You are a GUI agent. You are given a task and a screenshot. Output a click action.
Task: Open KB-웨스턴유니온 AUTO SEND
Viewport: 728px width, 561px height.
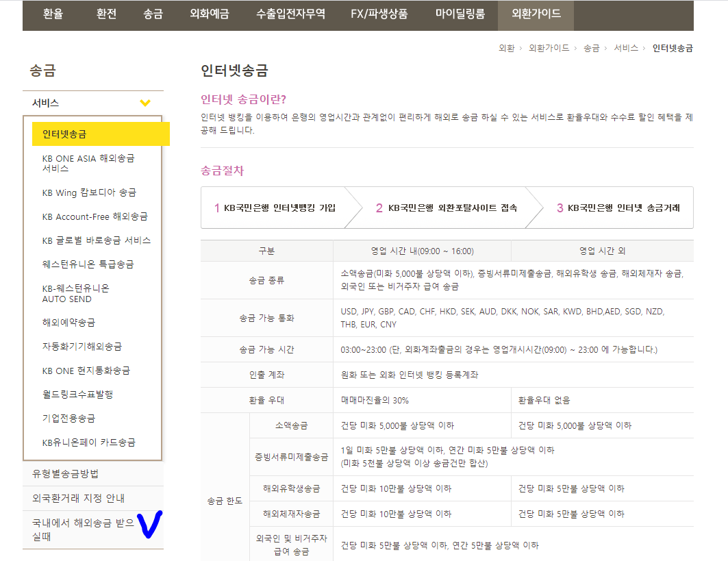76,293
